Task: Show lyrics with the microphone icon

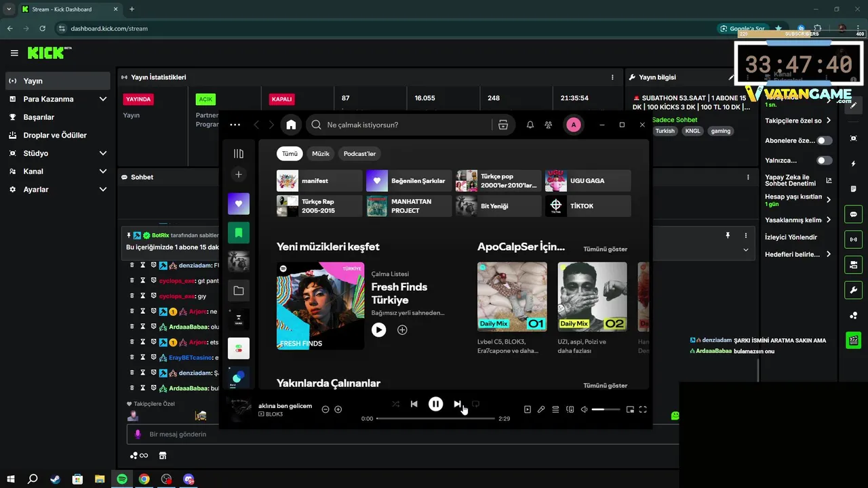Action: [541, 409]
